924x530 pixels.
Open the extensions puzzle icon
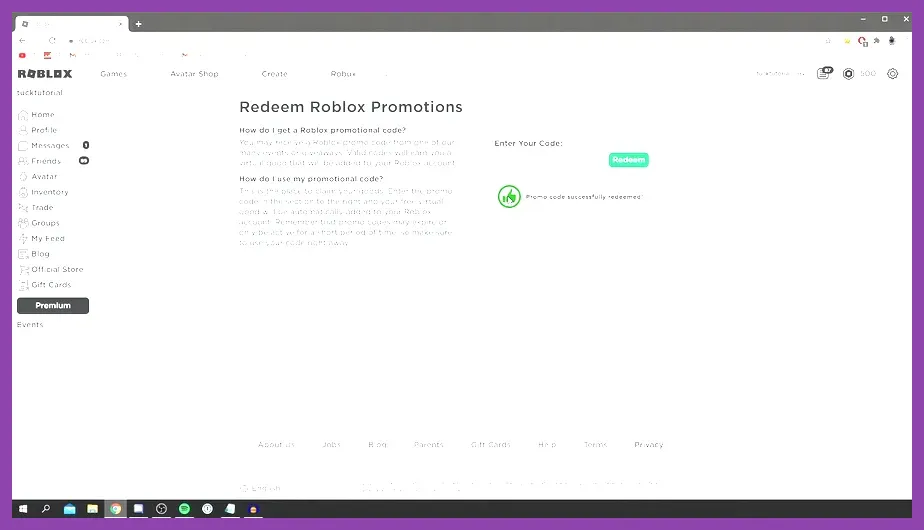[x=877, y=41]
